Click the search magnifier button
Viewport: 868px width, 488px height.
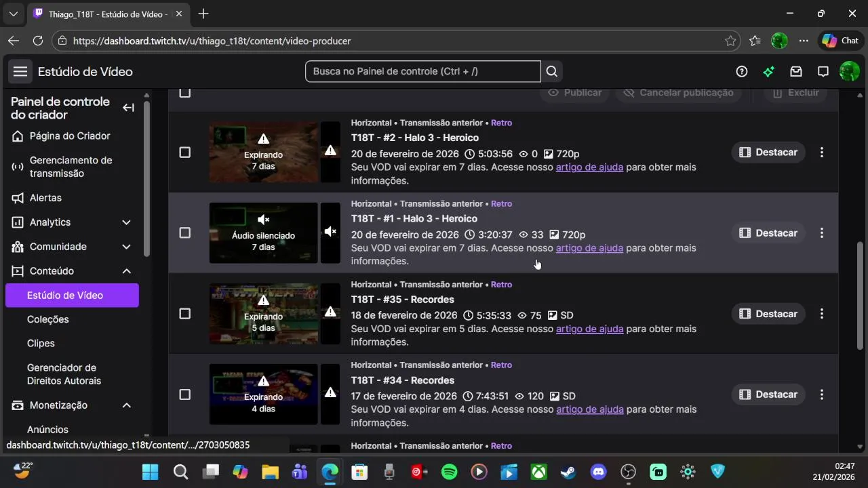pyautogui.click(x=552, y=71)
